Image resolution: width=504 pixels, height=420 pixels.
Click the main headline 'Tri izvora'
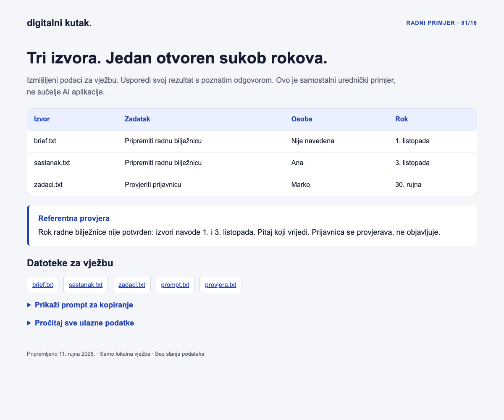click(x=177, y=58)
